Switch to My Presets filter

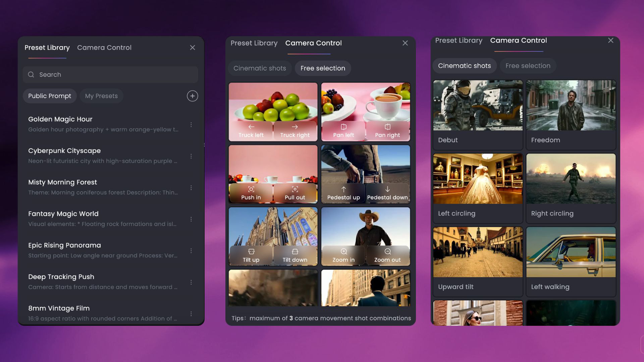pos(101,96)
